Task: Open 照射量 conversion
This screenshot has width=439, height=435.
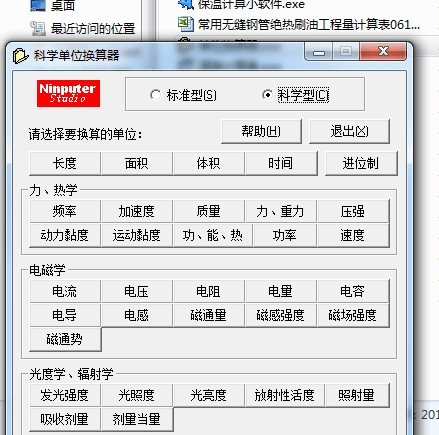Action: pos(357,395)
